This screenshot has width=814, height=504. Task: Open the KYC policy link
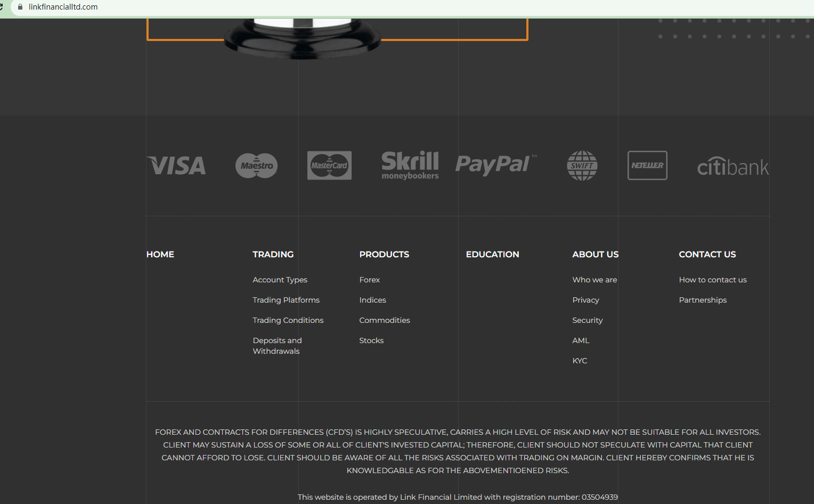pos(580,361)
